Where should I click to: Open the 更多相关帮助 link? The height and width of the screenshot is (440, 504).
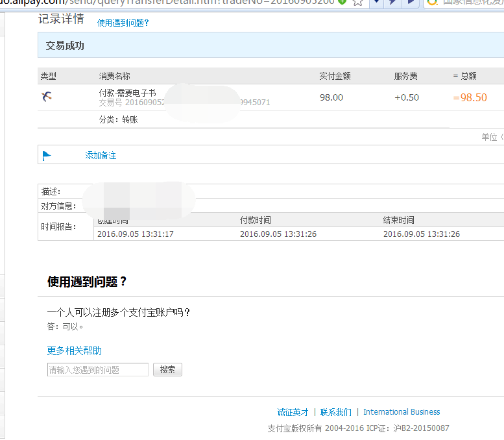(x=74, y=350)
